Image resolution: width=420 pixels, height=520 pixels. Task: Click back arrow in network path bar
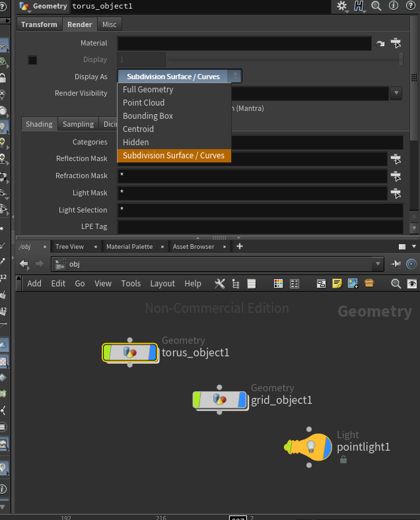point(24,264)
